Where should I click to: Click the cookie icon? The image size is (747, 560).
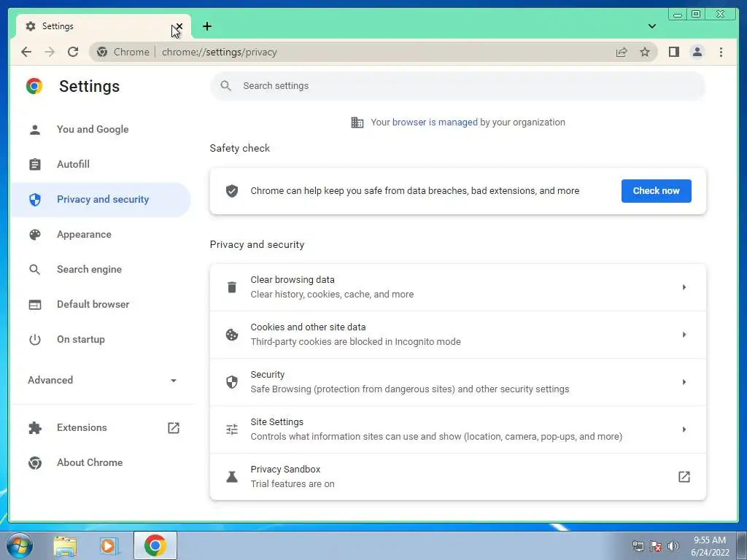pyautogui.click(x=231, y=335)
